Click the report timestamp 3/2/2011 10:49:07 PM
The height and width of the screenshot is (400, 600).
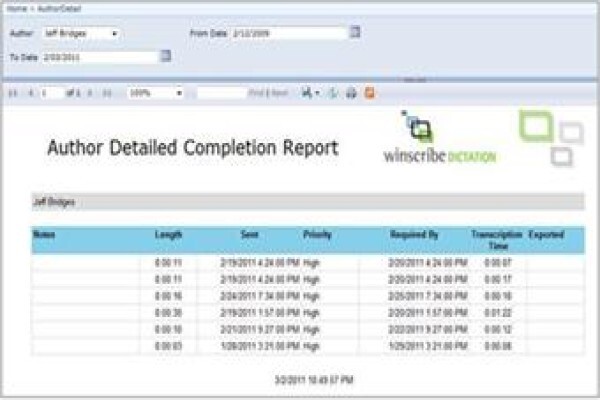point(314,380)
